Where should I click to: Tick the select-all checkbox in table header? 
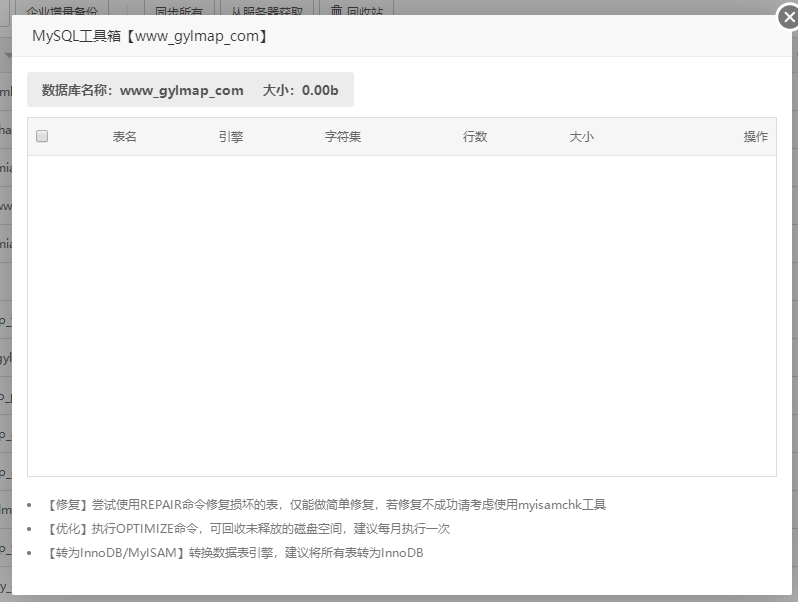coord(42,136)
